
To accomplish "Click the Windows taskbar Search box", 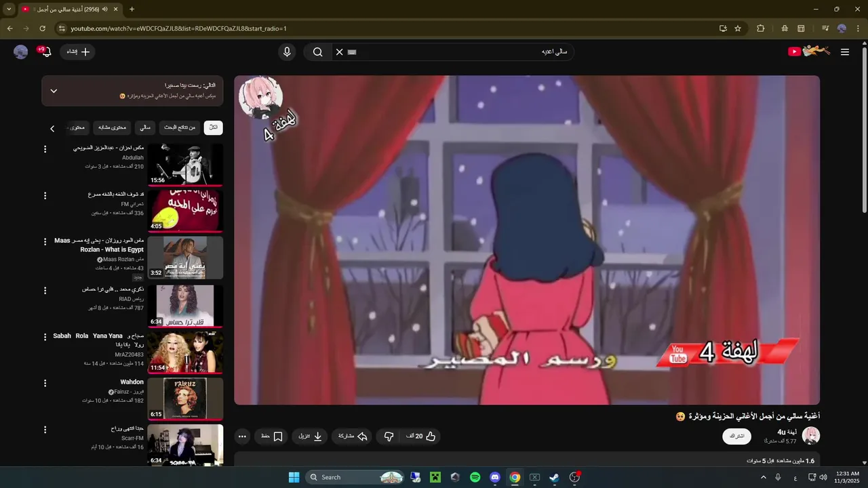I will 355,477.
